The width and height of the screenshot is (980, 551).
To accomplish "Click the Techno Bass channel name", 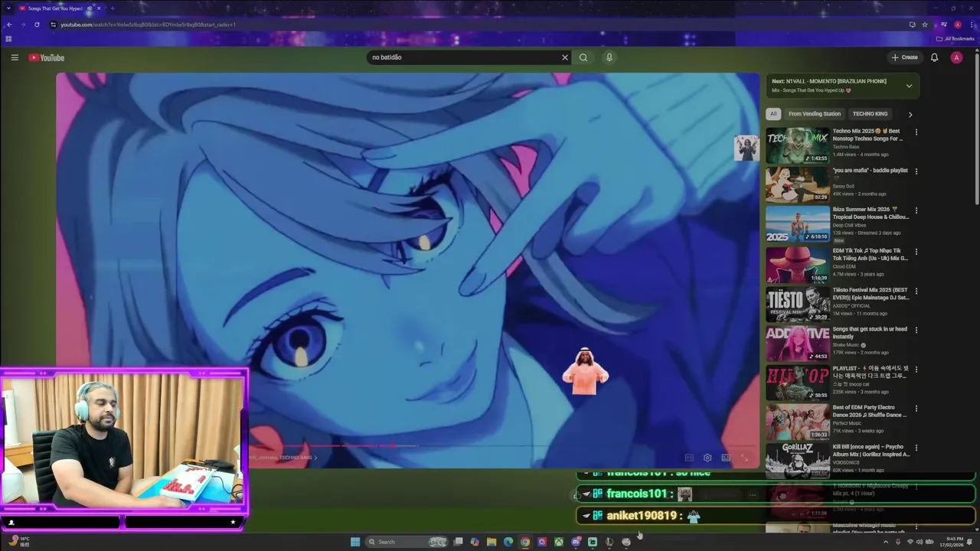I will 846,146.
